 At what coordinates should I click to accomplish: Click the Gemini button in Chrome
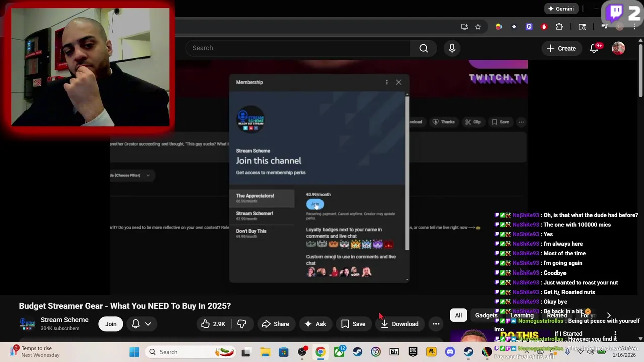click(x=560, y=9)
